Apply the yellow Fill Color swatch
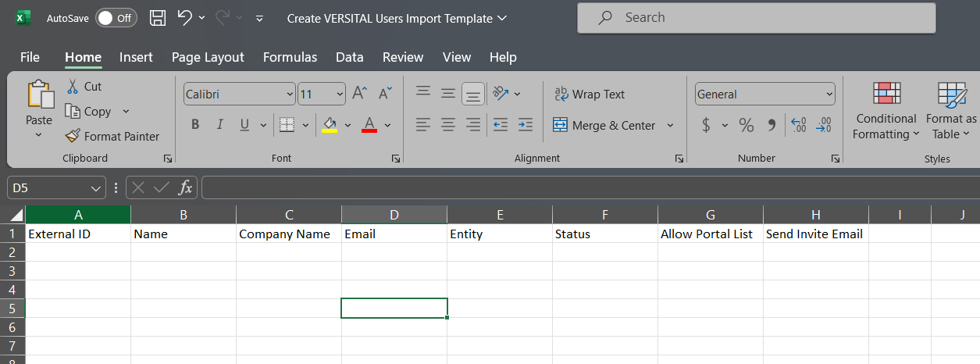 [x=330, y=125]
